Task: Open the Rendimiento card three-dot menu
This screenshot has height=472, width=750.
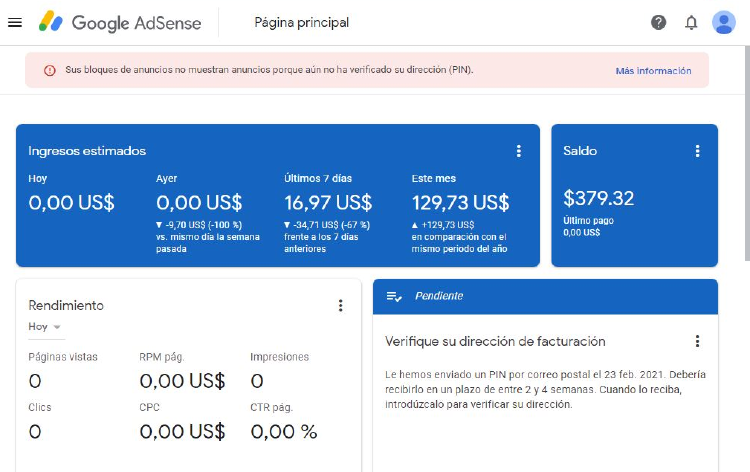Action: [341, 306]
